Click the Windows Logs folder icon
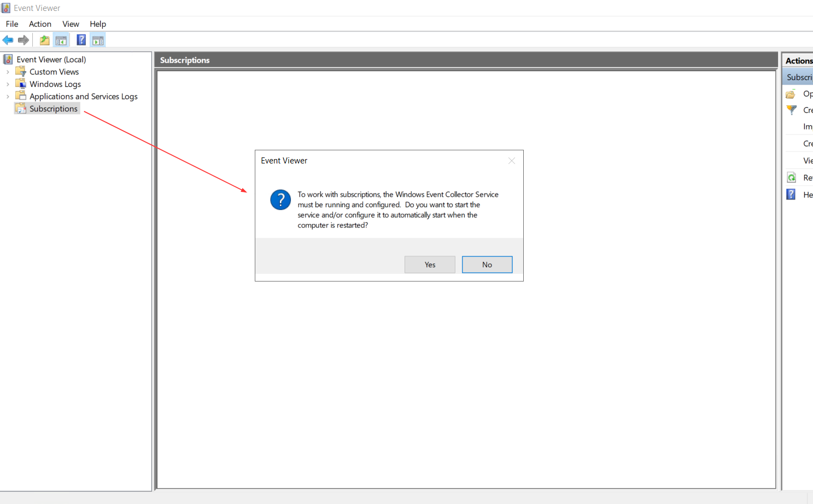 click(21, 84)
